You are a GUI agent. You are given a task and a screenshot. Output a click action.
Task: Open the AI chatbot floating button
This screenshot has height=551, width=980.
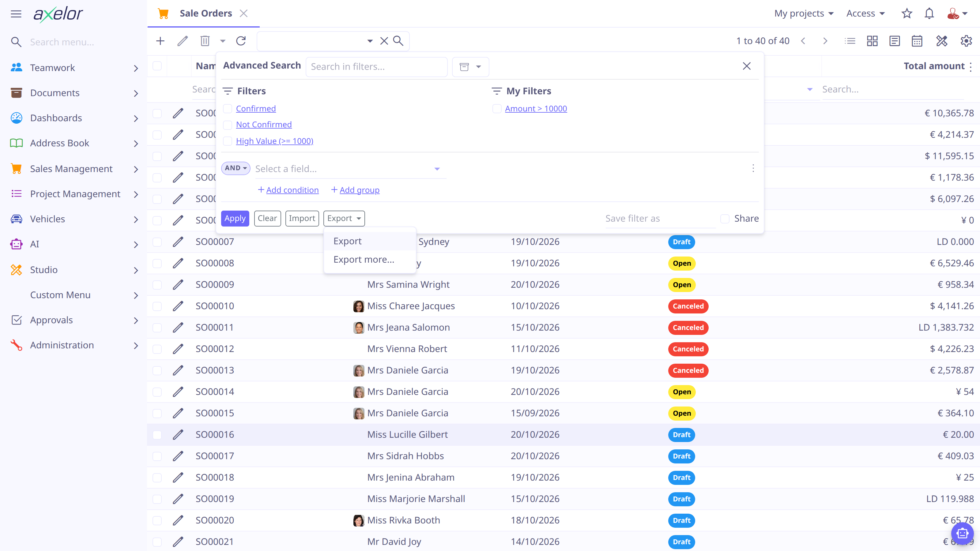point(962,534)
